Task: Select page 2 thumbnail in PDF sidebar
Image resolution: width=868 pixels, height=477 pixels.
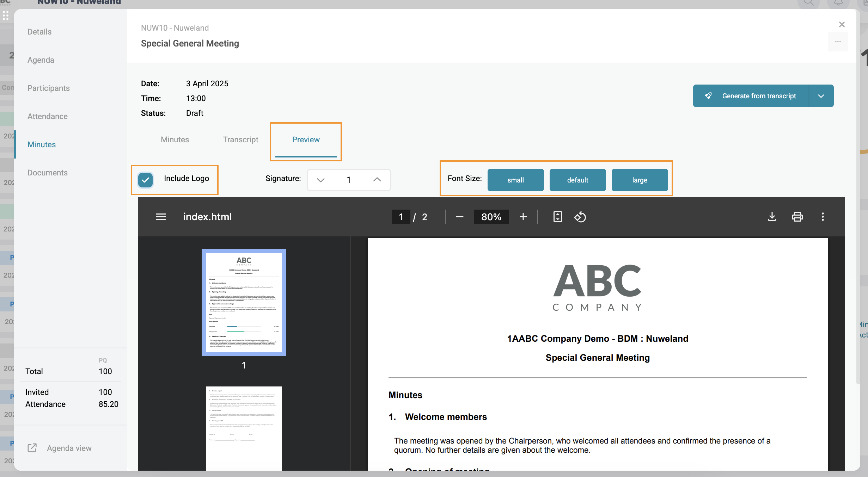Action: (244, 428)
